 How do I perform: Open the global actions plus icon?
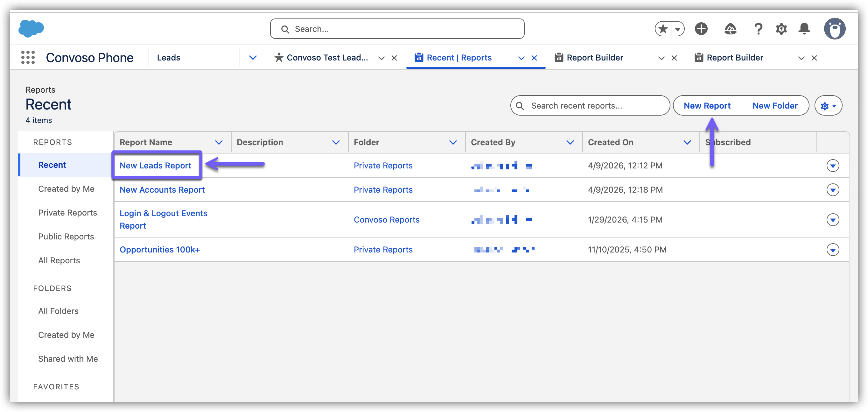tap(701, 29)
